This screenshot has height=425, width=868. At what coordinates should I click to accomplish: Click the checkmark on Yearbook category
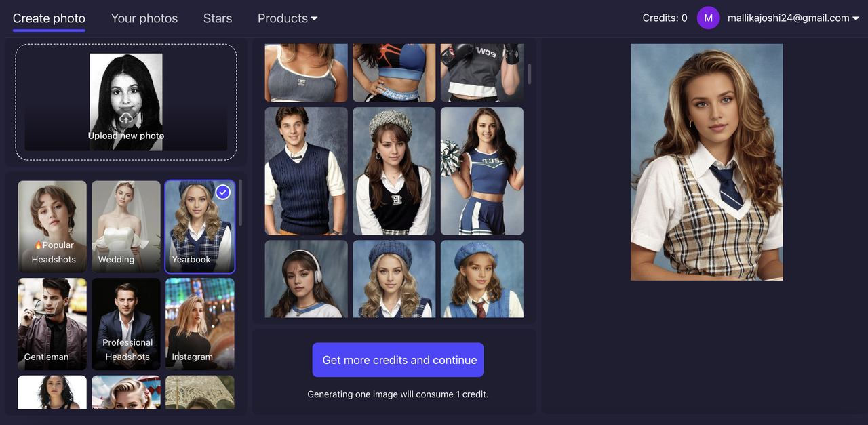pos(223,193)
